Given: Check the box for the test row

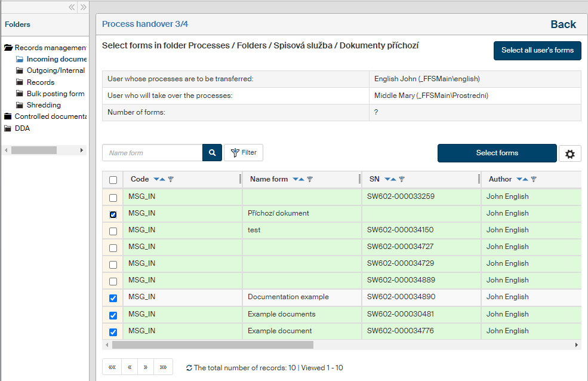Looking at the screenshot, I should click(113, 231).
